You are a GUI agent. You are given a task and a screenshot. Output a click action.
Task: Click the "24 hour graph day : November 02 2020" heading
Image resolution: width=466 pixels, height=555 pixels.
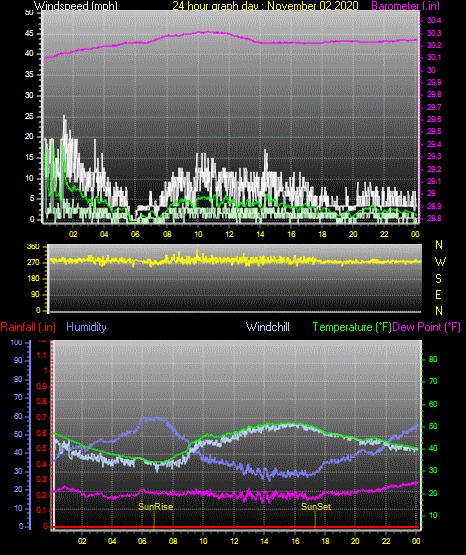(x=265, y=6)
